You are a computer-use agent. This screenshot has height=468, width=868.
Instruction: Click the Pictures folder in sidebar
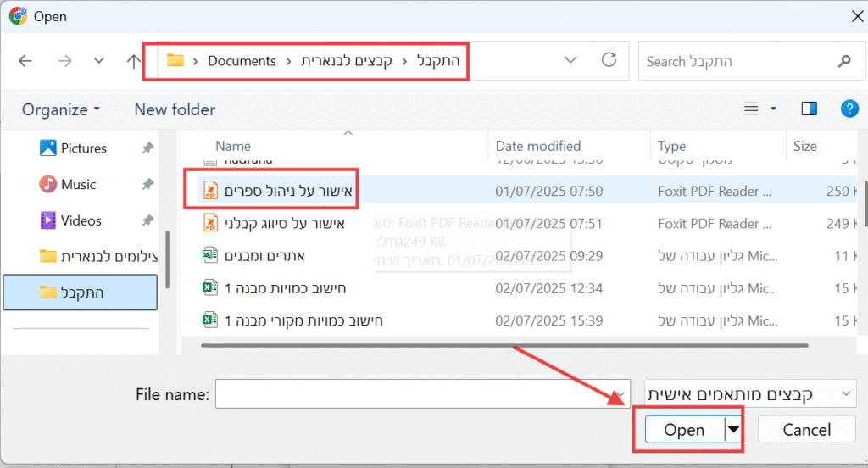(x=83, y=148)
